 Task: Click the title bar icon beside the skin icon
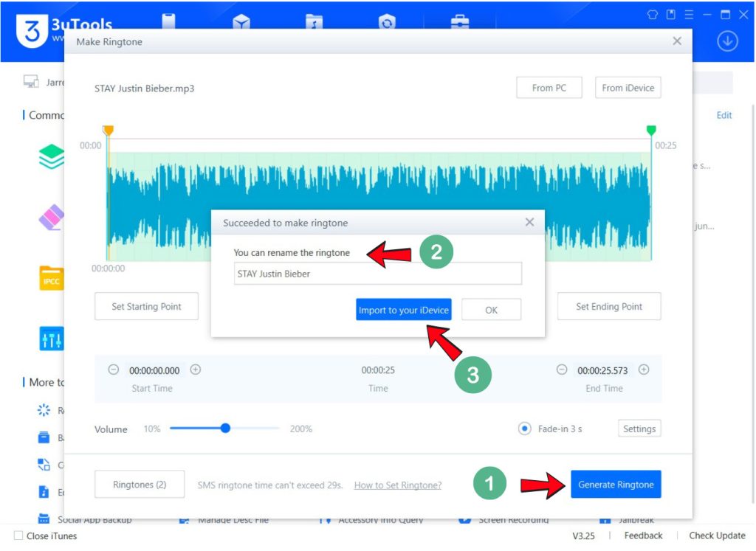[670, 15]
